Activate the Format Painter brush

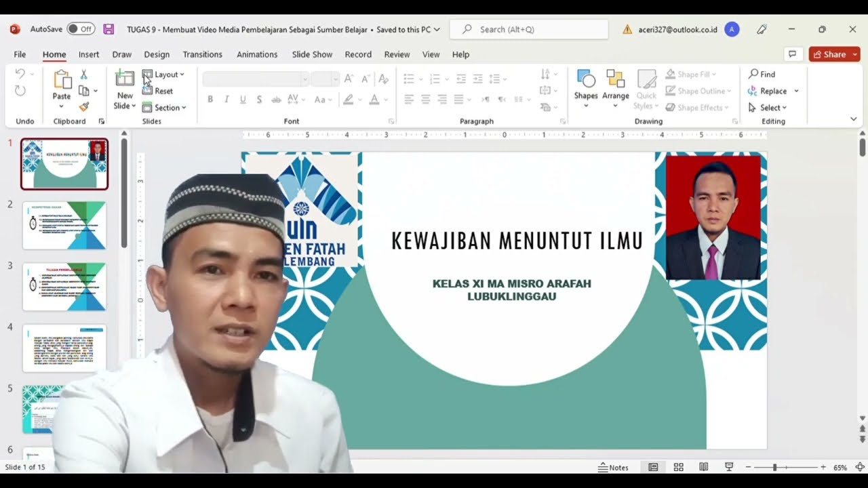click(x=84, y=106)
